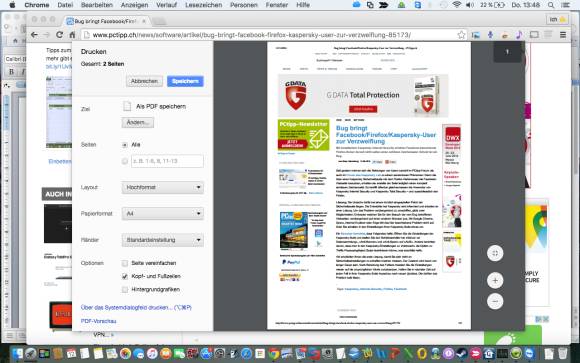
Task: Enable the Seite vereinfachen checkbox
Action: point(125,263)
